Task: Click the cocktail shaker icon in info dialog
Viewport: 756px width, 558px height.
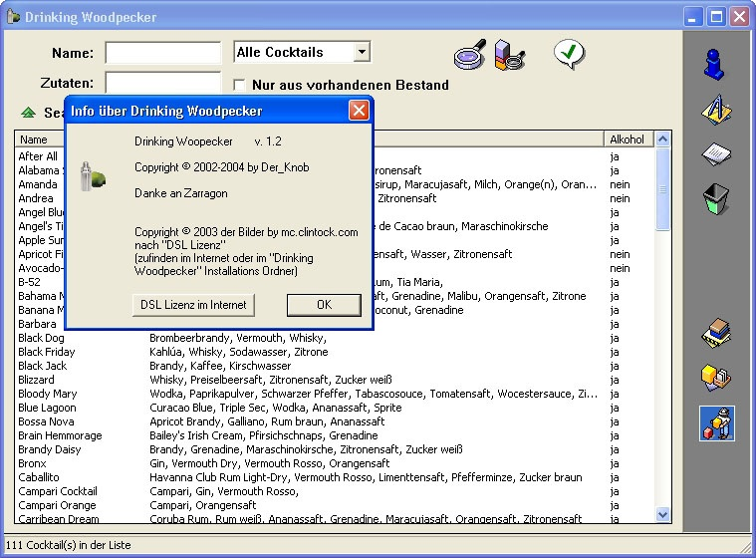Action: [x=93, y=177]
